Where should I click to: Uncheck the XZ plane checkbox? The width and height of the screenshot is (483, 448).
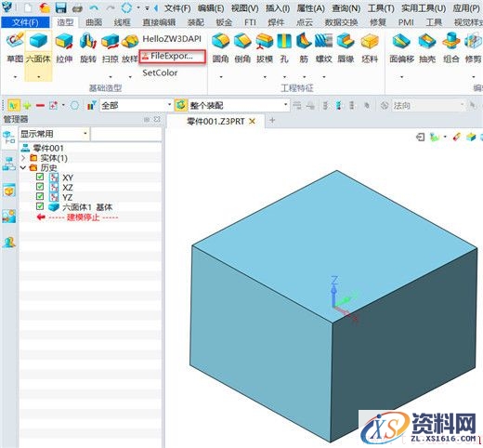coord(40,187)
